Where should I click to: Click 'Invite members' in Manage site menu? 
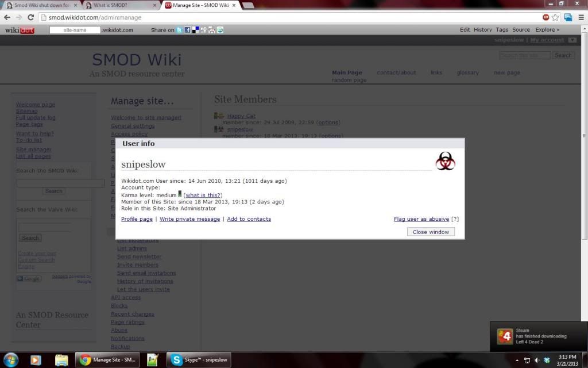pyautogui.click(x=138, y=264)
